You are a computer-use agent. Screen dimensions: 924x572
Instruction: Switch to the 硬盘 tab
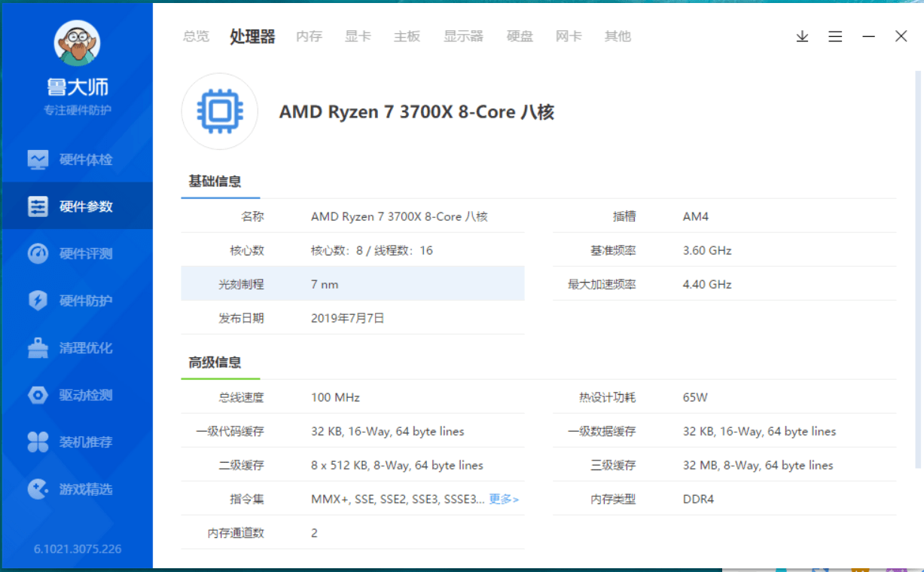(x=520, y=36)
